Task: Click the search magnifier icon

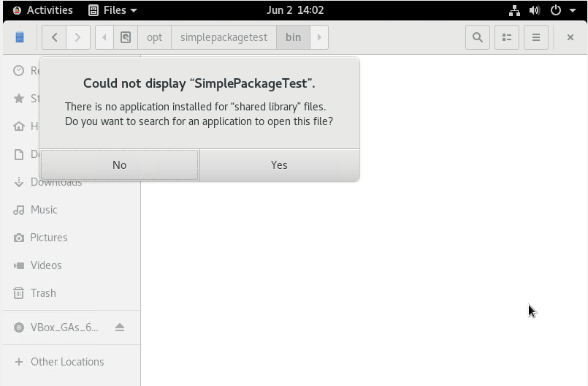Action: click(478, 37)
